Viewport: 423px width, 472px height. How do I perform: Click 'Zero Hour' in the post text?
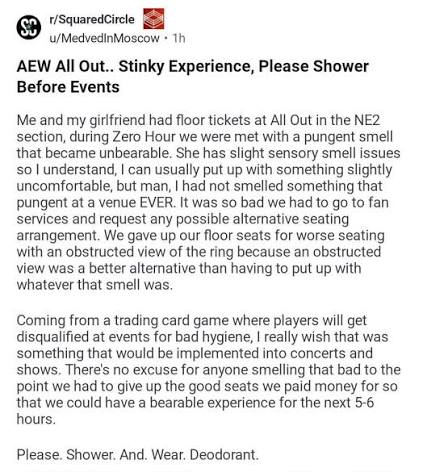144,137
